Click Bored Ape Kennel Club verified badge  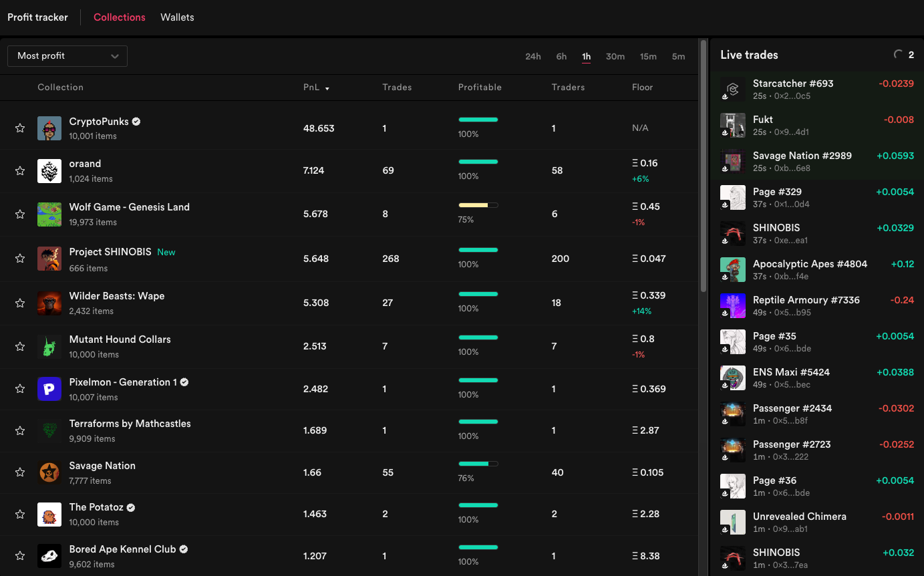184,549
